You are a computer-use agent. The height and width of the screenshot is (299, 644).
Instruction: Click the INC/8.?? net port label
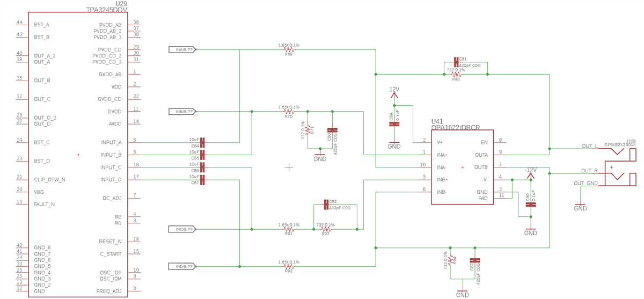(x=182, y=229)
